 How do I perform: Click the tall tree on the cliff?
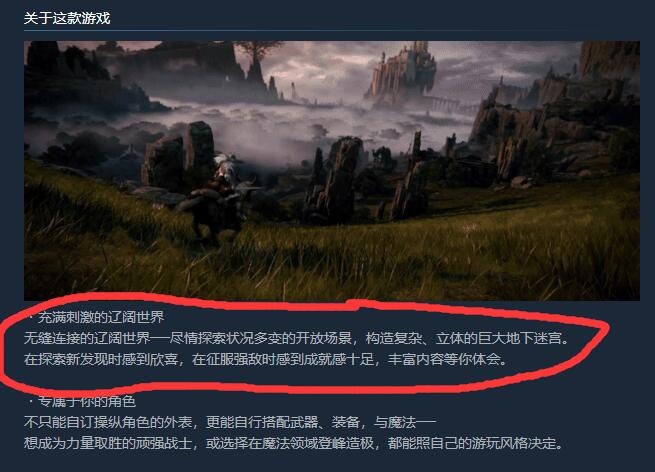(257, 58)
